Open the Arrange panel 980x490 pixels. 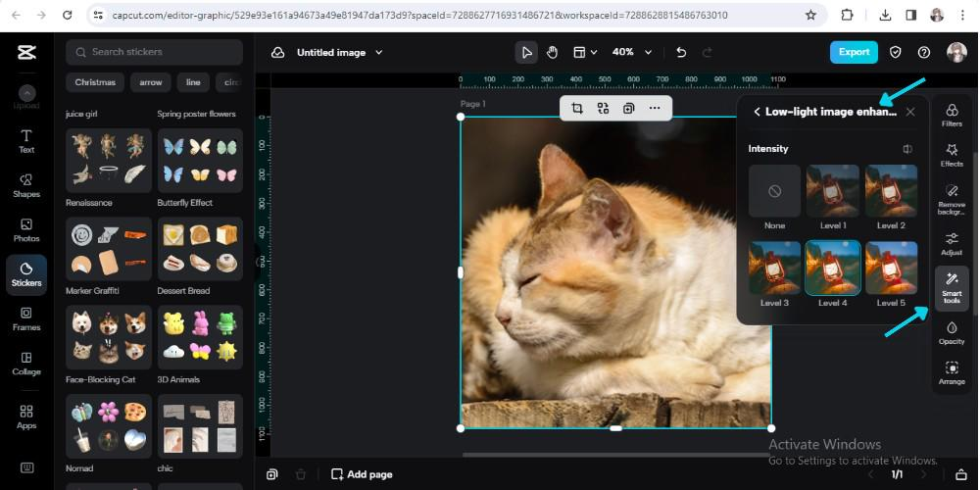pos(952,373)
